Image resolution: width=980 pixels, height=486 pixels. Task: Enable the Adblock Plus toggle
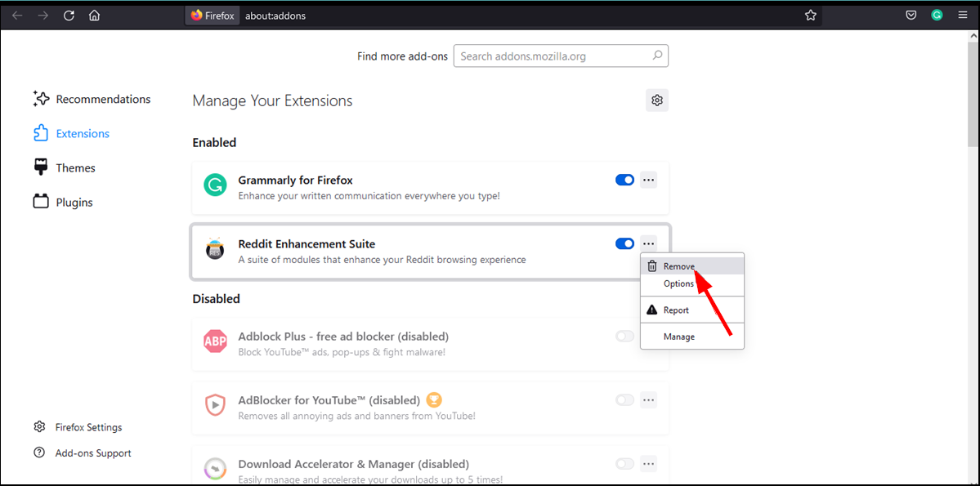(x=625, y=336)
